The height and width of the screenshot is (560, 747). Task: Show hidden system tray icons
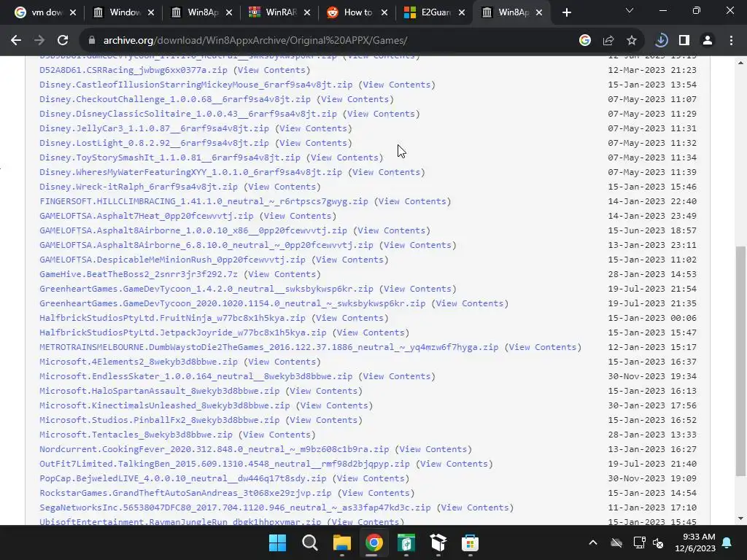[592, 542]
